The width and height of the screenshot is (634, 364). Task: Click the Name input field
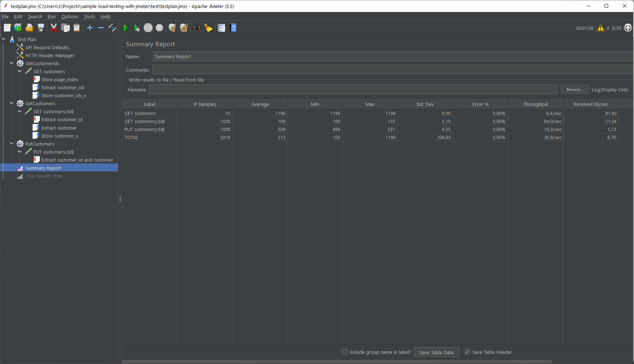393,56
